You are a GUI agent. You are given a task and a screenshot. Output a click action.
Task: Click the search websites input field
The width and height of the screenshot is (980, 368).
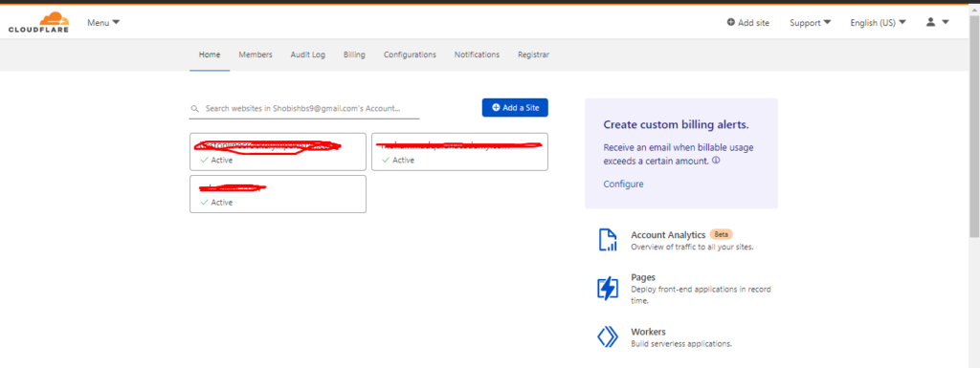pos(305,109)
